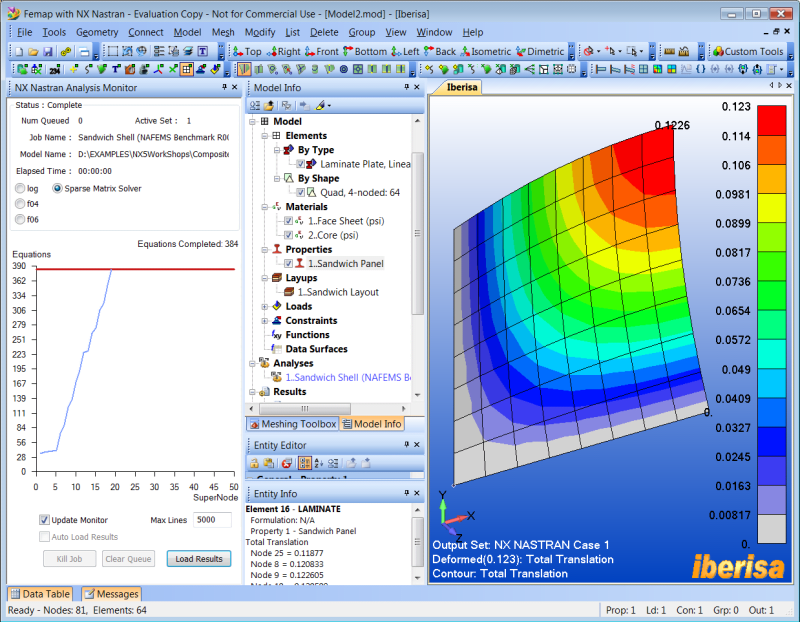The width and height of the screenshot is (800, 622).
Task: Switch to the Dimetric view
Action: point(540,52)
